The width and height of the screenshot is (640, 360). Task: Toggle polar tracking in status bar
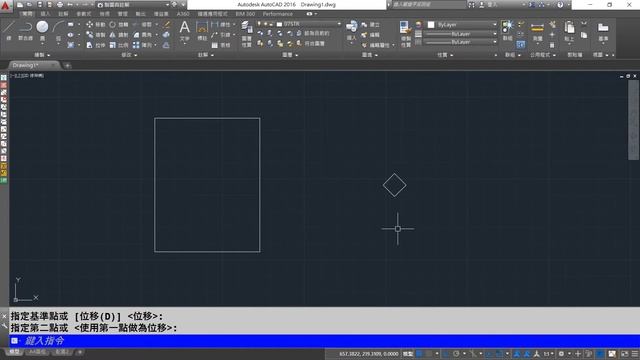click(x=456, y=354)
